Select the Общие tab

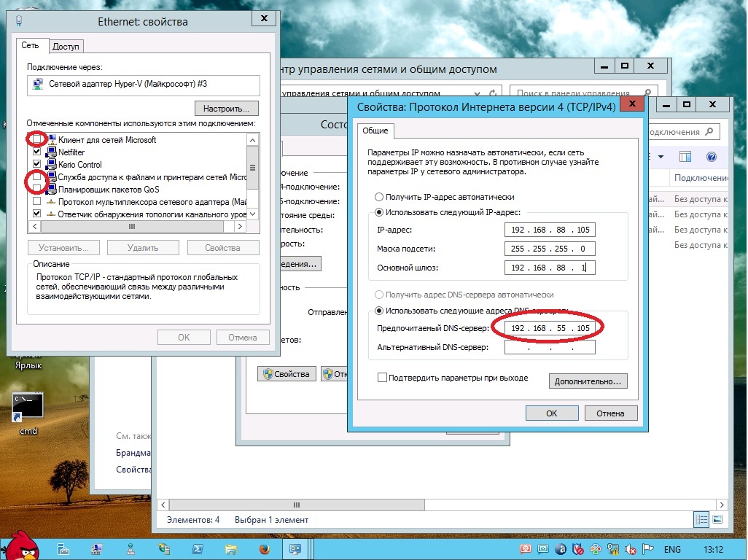coord(375,131)
